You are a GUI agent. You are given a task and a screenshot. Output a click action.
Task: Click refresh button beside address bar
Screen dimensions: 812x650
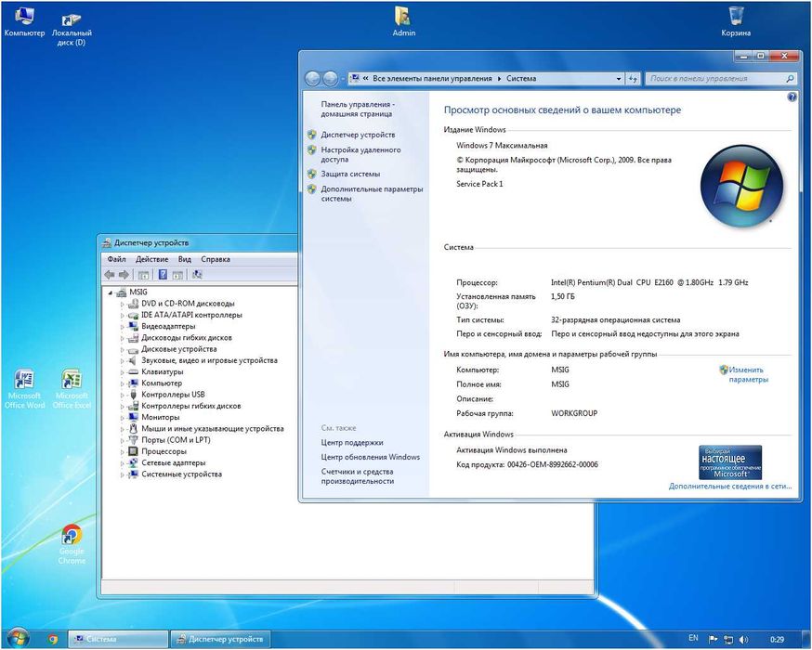tap(633, 79)
